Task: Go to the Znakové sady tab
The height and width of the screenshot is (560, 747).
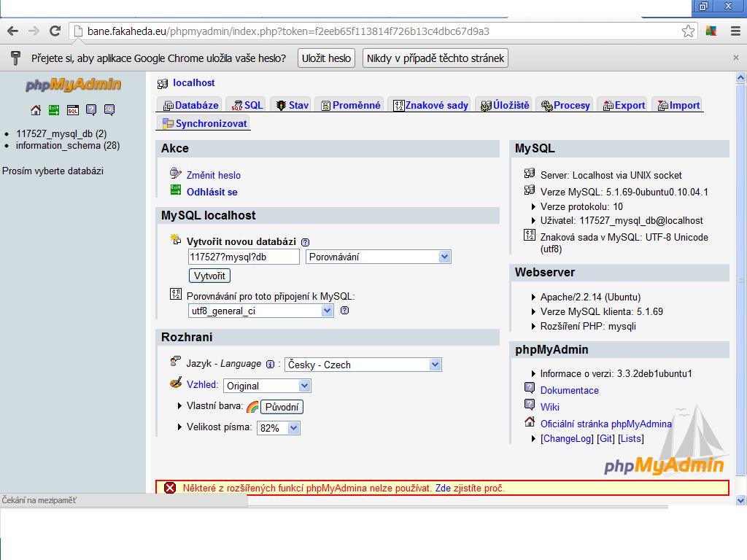Action: tap(430, 105)
